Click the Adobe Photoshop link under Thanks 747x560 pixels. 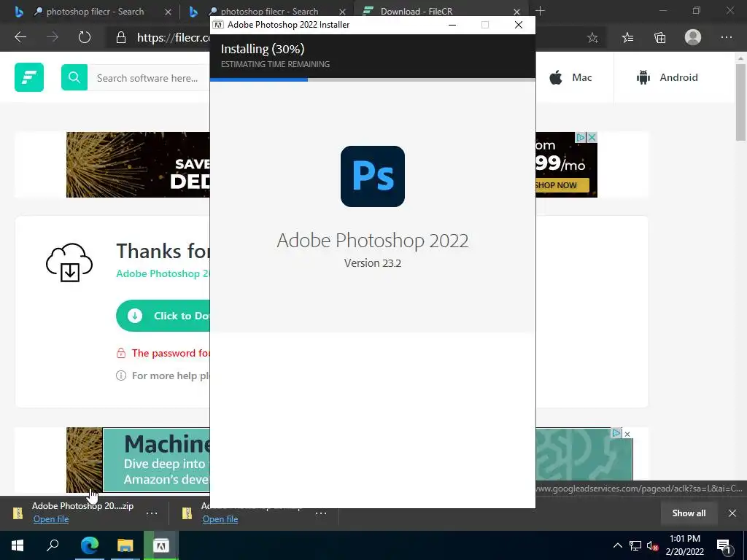coord(163,273)
